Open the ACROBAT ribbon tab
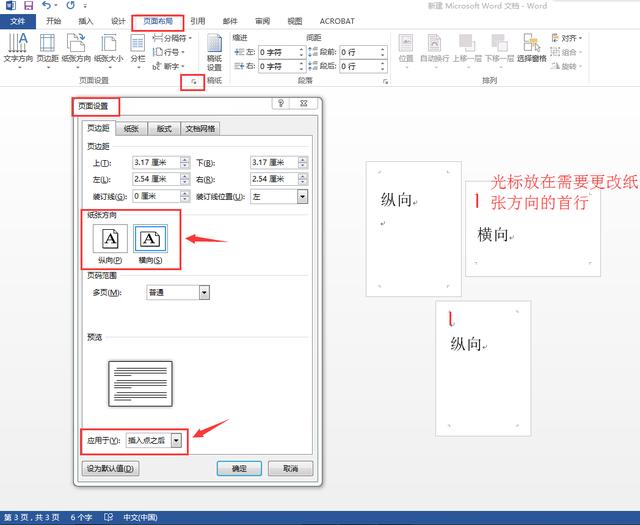Screen dimensions: 640x525 click(337, 21)
